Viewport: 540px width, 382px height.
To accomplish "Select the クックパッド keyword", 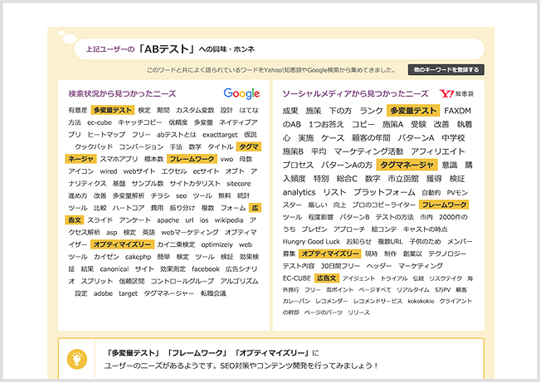I will [94, 147].
